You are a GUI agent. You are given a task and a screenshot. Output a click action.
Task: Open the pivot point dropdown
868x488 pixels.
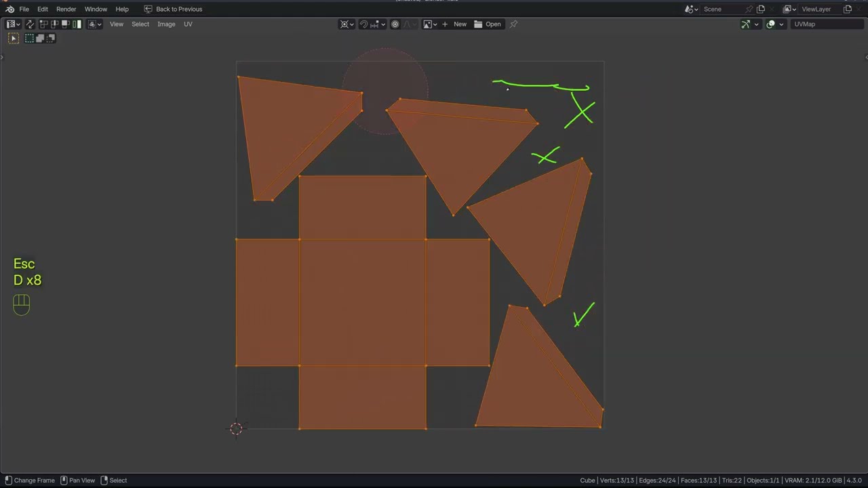click(x=347, y=24)
